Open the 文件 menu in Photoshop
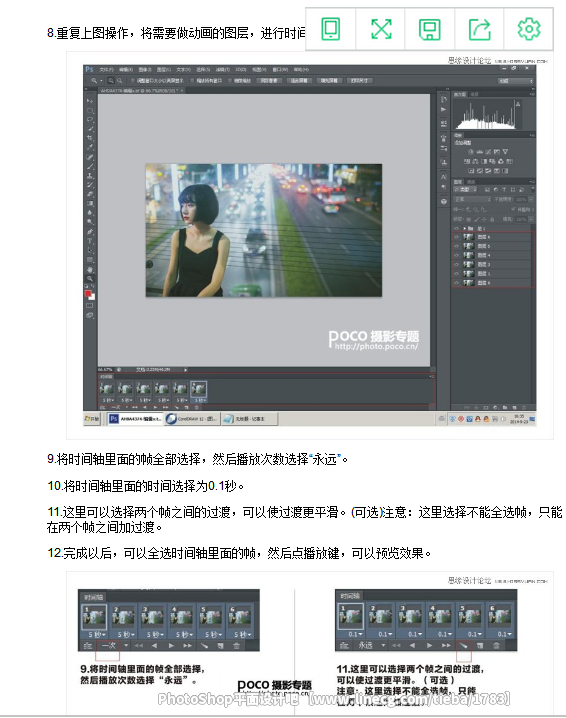Image resolution: width=566 pixels, height=718 pixels. coord(107,70)
